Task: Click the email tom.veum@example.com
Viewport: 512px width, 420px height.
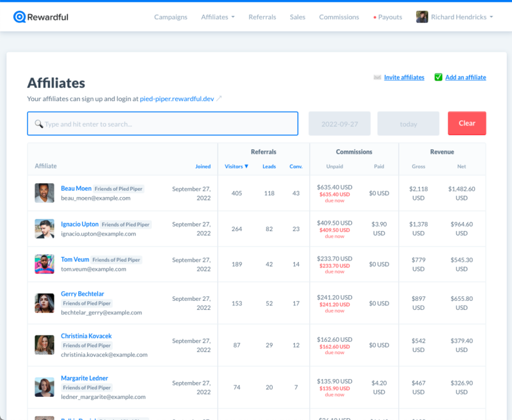Action: pyautogui.click(x=93, y=269)
